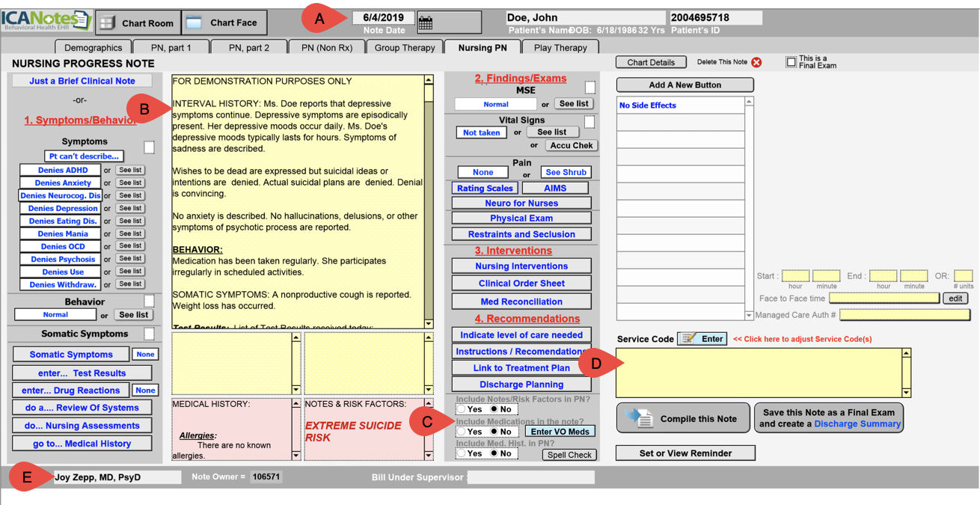
Task: Open the calendar date picker icon
Action: pyautogui.click(x=426, y=23)
